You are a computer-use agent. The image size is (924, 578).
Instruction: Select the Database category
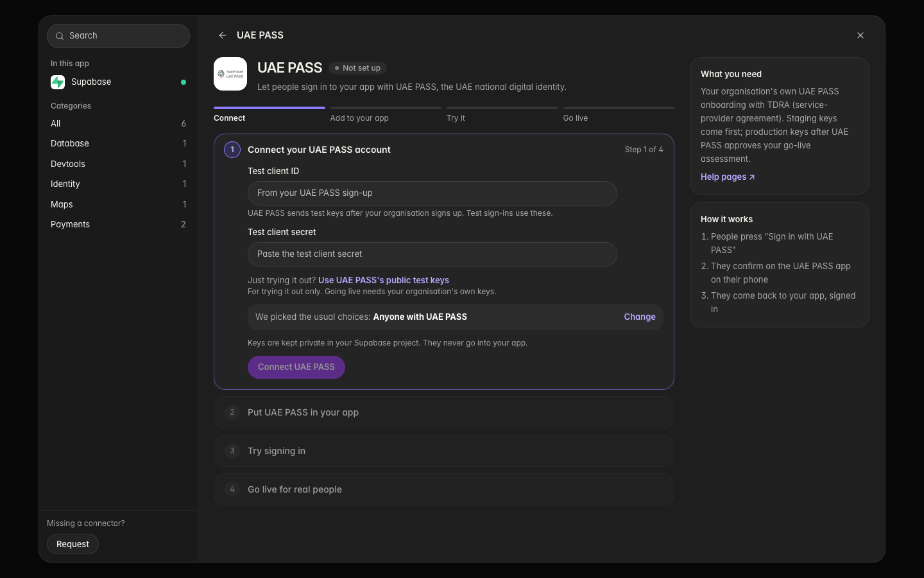118,143
